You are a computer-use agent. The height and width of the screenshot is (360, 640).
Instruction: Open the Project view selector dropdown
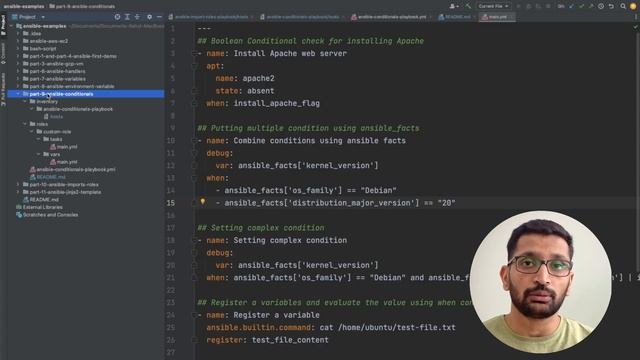click(28, 17)
